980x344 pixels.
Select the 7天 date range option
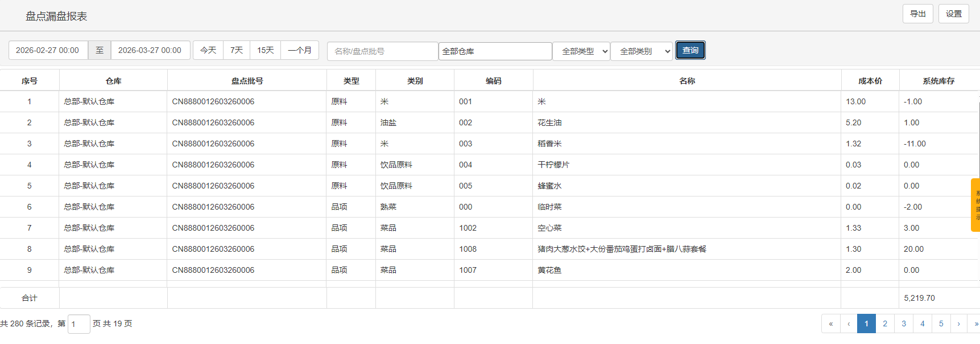(237, 50)
